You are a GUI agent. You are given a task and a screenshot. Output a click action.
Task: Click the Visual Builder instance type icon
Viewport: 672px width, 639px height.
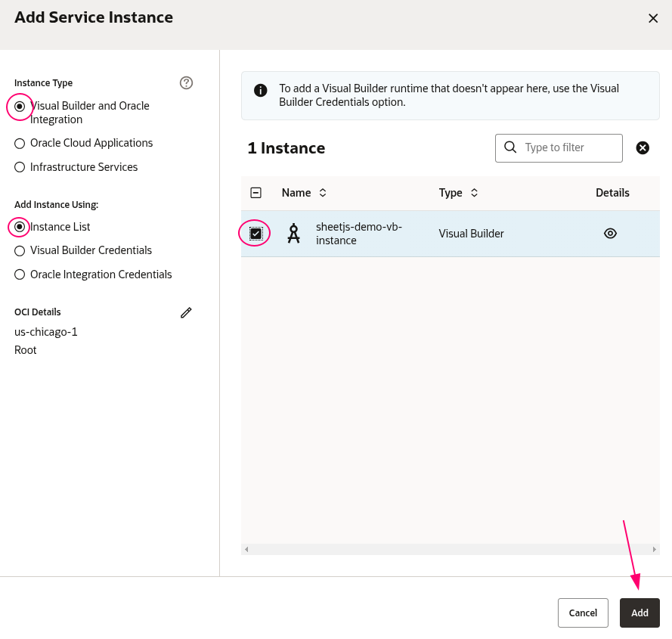pyautogui.click(x=294, y=233)
